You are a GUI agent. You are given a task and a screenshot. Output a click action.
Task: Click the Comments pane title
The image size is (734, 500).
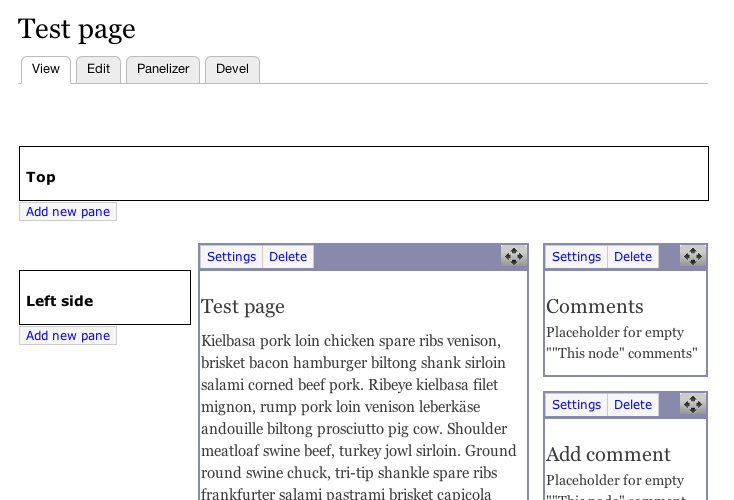coord(595,307)
